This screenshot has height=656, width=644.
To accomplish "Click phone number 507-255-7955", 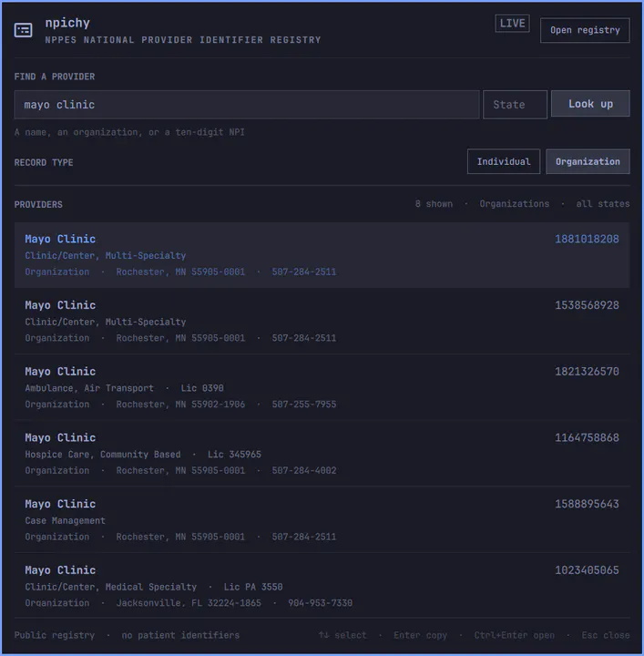I will pos(304,405).
